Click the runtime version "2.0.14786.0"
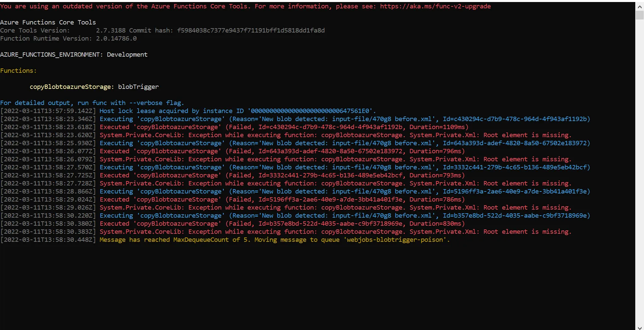The height and width of the screenshot is (330, 644). [116, 39]
